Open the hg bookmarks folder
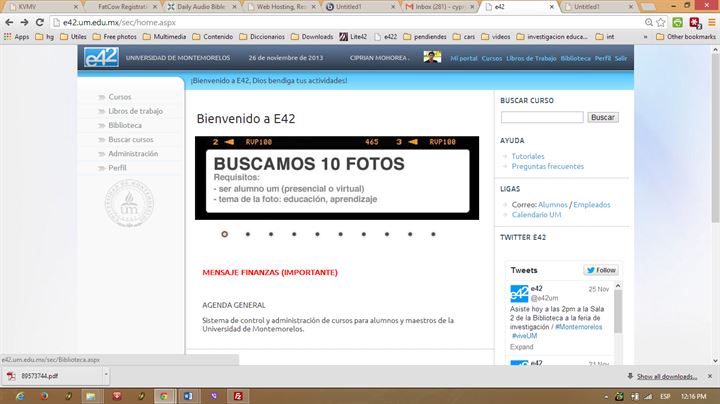The height and width of the screenshot is (404, 720). click(x=45, y=37)
